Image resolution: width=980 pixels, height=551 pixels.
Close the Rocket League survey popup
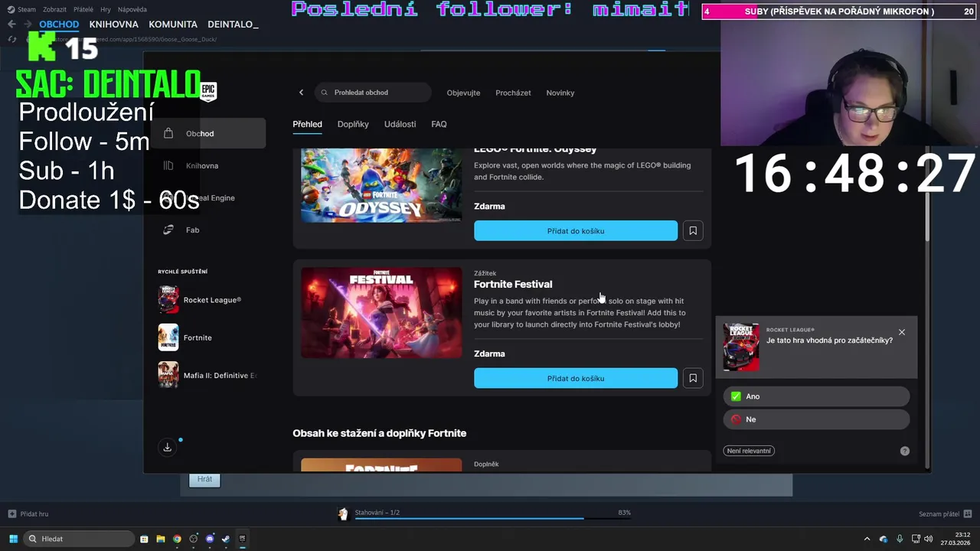click(x=902, y=332)
